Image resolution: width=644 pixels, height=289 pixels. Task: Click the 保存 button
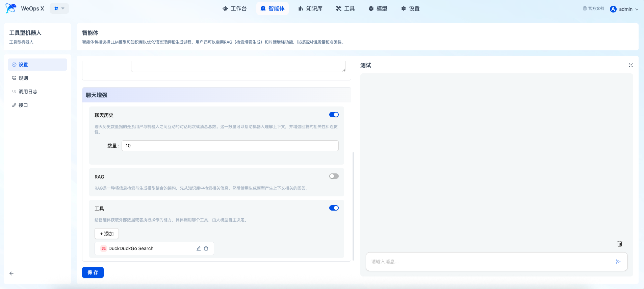[93, 272]
